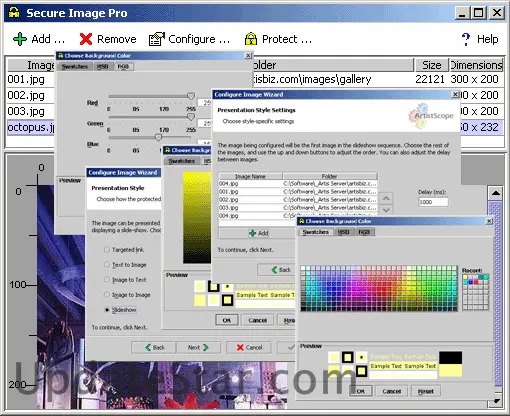The image size is (510, 416).
Task: Select 001.jpg row in the slideshow wizard table
Action: (x=298, y=192)
